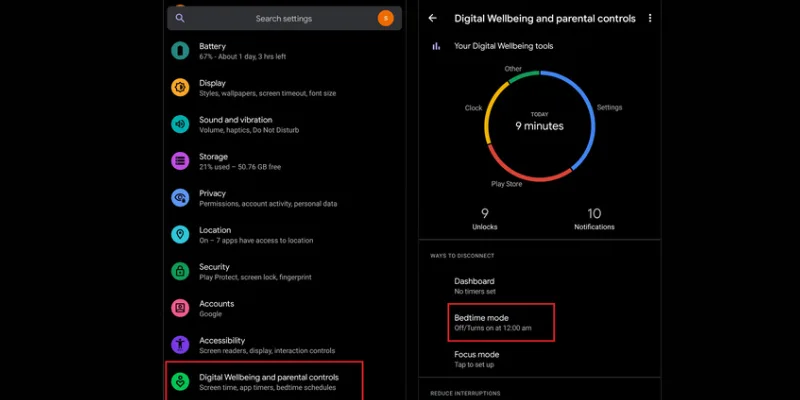Click 'No timers set' text

[475, 291]
